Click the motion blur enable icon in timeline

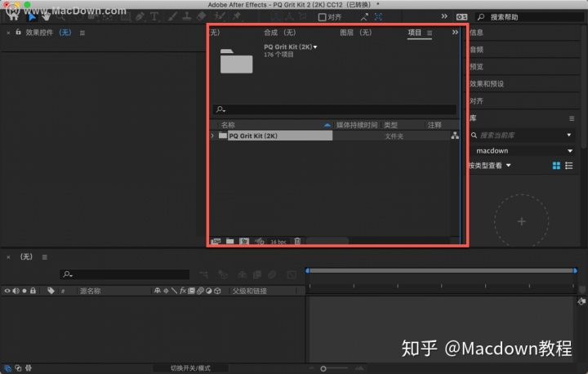272,274
